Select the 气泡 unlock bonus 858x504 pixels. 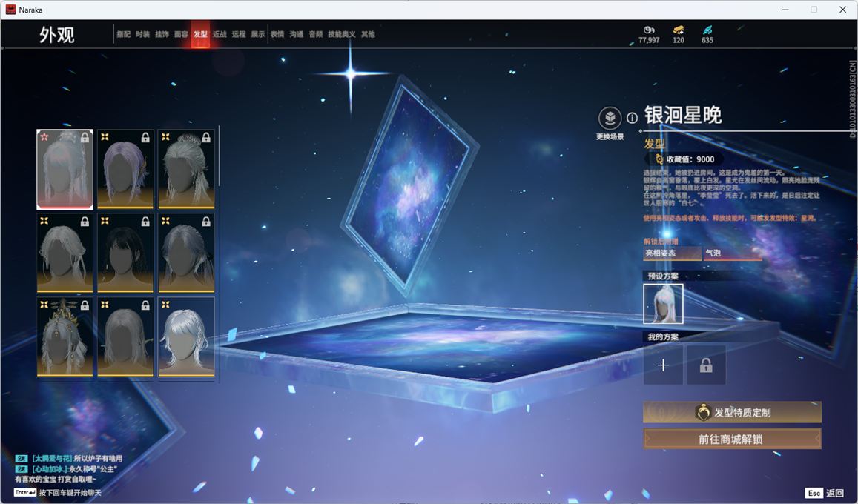733,253
